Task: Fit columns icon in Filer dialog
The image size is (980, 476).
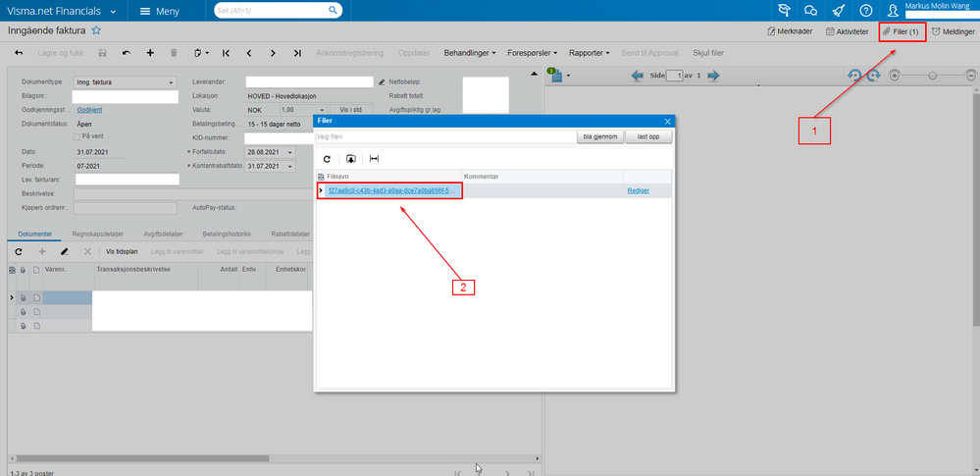Action: pyautogui.click(x=375, y=159)
